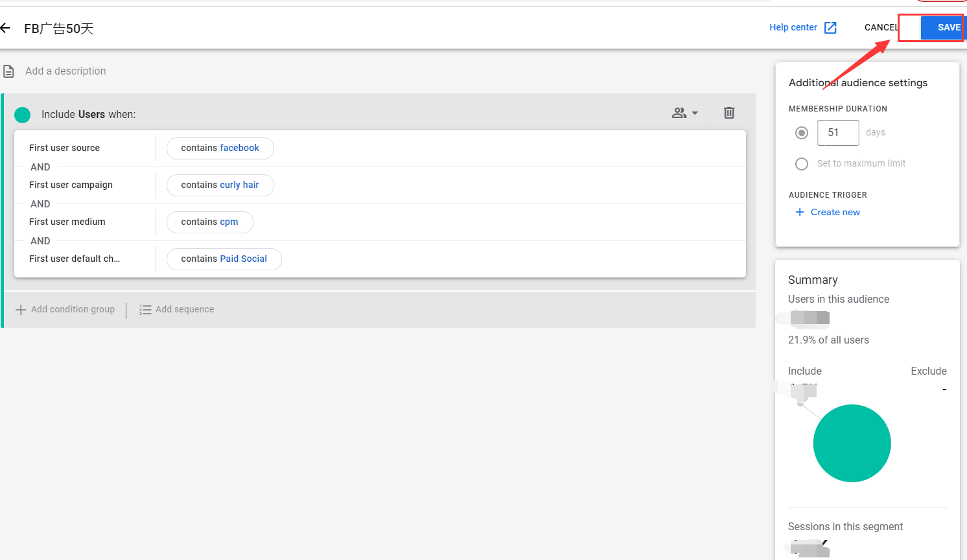Image resolution: width=967 pixels, height=560 pixels.
Task: Click the Add sequence list icon
Action: (145, 309)
